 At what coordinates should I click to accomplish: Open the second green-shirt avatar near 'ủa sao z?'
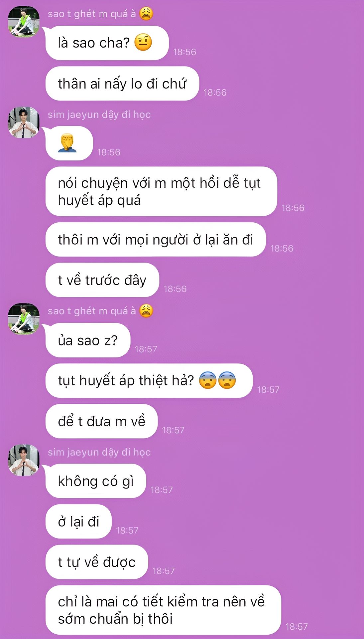[x=24, y=319]
